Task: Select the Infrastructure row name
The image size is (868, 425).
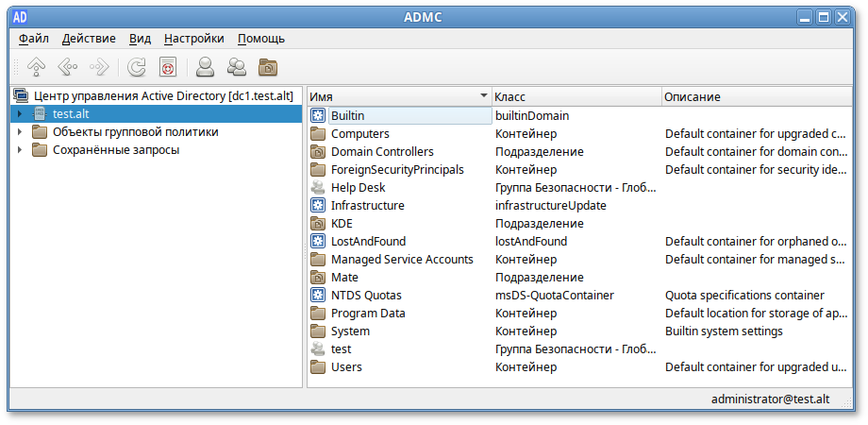Action: [x=368, y=205]
